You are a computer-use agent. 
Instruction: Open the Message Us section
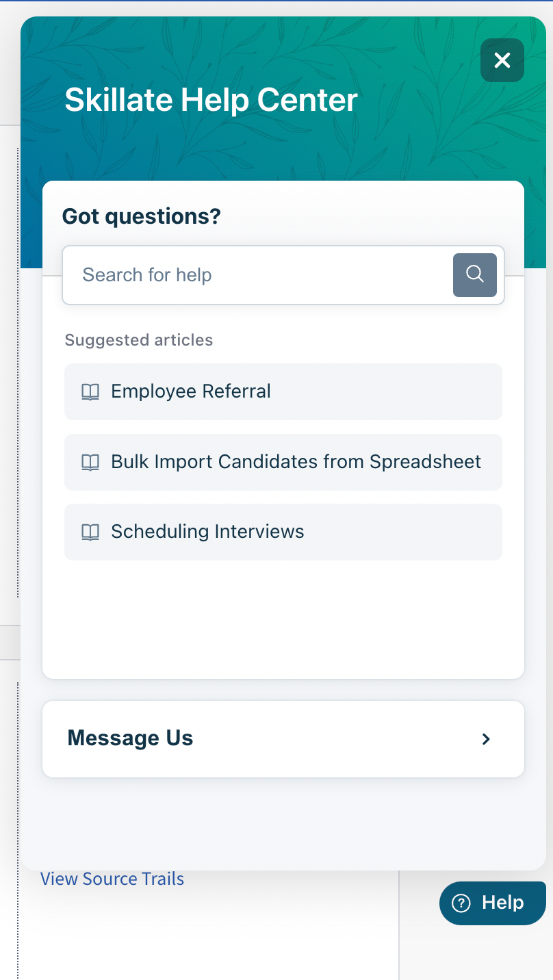click(x=283, y=739)
